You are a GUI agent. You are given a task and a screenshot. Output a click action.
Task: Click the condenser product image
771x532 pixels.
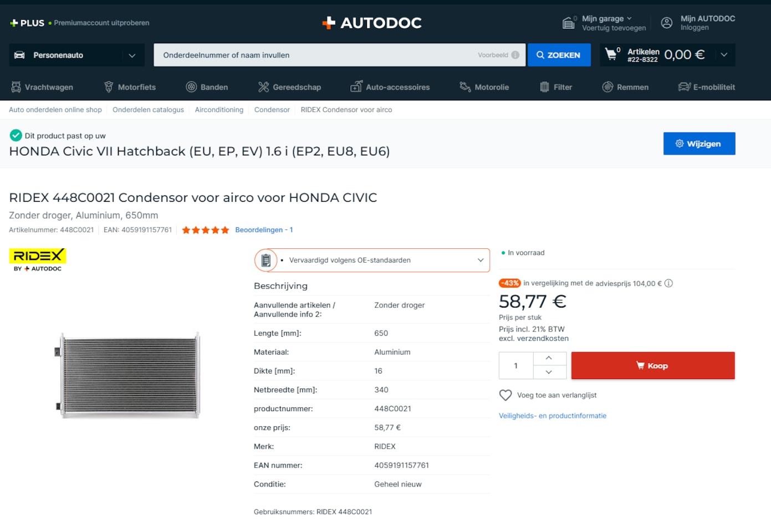pyautogui.click(x=129, y=375)
